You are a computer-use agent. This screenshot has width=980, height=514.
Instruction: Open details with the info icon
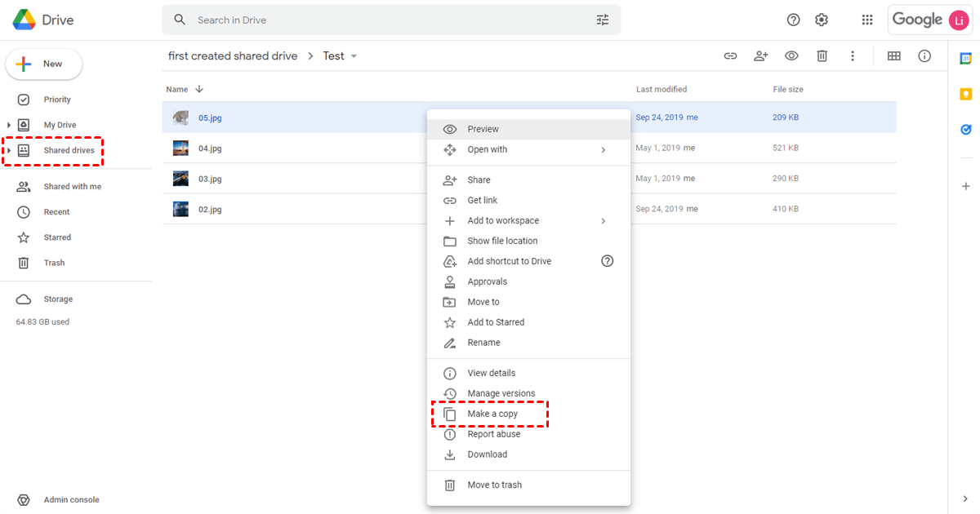point(924,55)
